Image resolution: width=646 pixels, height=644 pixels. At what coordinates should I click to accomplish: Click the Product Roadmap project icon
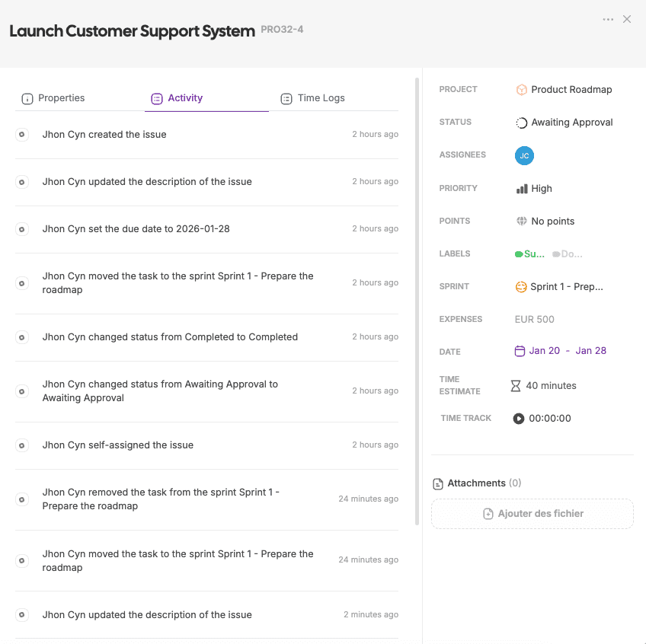coord(521,90)
